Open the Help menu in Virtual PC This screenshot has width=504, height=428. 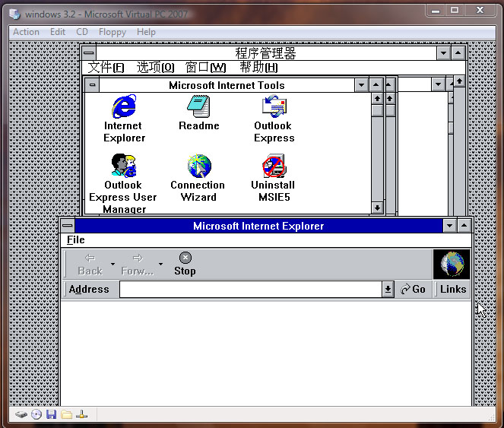[x=146, y=32]
